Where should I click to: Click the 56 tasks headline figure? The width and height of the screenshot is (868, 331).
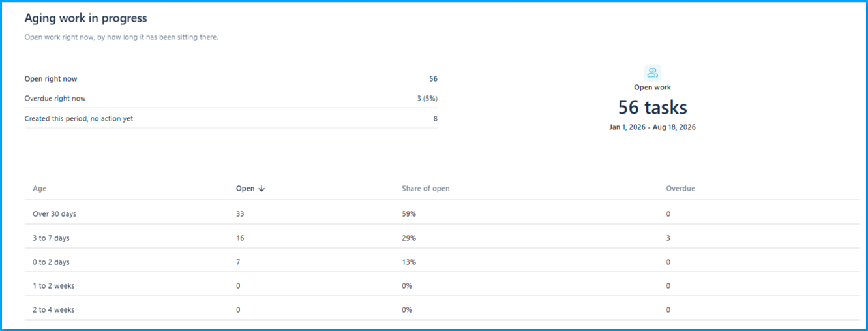tap(652, 107)
